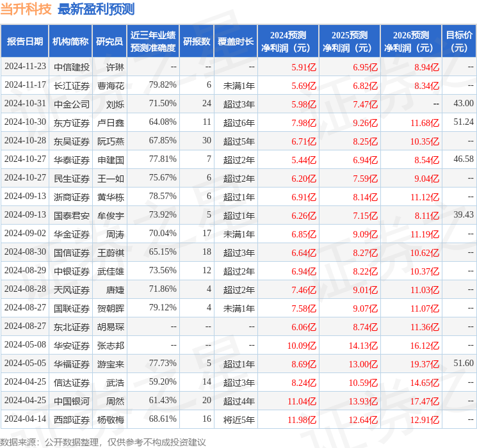Click the 机构简称 column header

tap(70, 41)
